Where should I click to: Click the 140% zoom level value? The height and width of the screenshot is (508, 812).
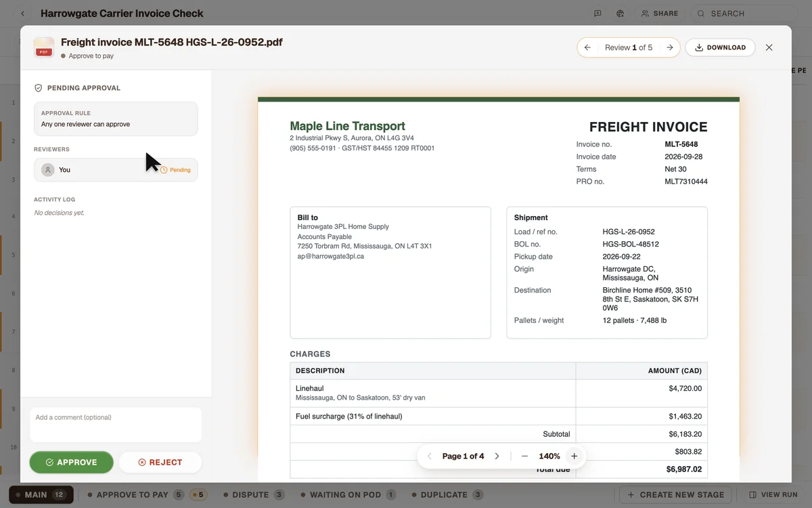[549, 457]
